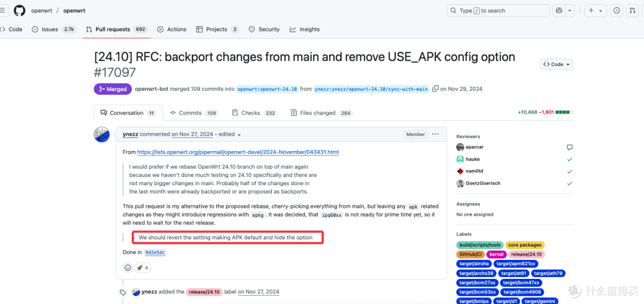644x304 pixels.
Task: Expand the Code dropdown button
Action: (x=556, y=64)
